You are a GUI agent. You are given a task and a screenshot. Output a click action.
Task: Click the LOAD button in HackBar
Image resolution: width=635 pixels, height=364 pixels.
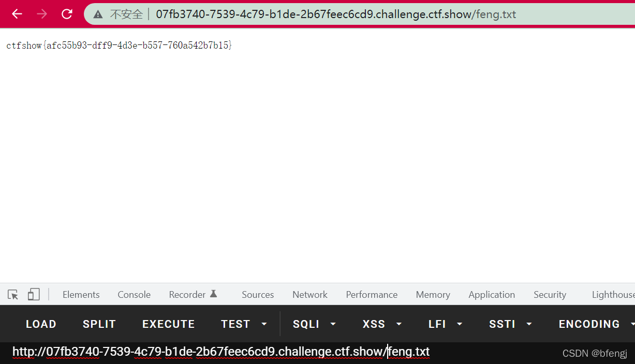point(41,324)
